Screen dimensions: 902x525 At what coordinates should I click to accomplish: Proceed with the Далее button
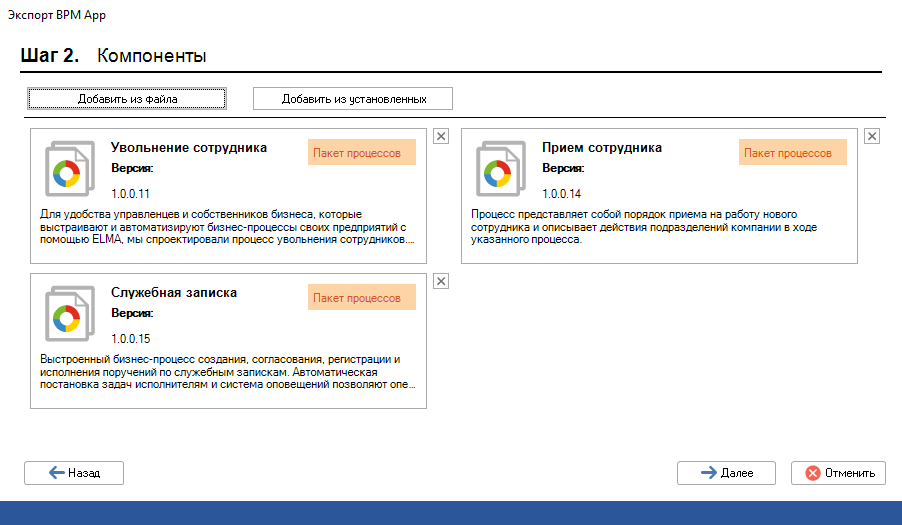click(727, 473)
